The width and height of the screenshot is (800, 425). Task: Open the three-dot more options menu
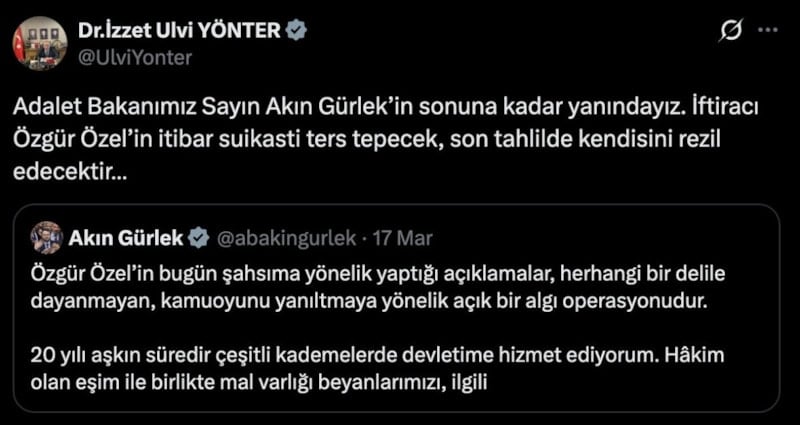click(769, 31)
